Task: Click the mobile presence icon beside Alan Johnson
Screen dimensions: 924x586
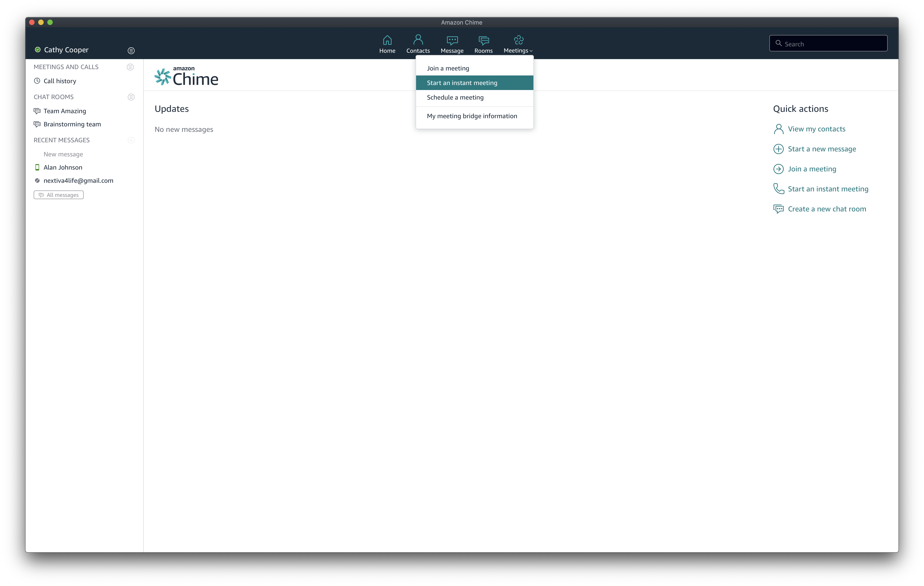Action: click(x=37, y=167)
